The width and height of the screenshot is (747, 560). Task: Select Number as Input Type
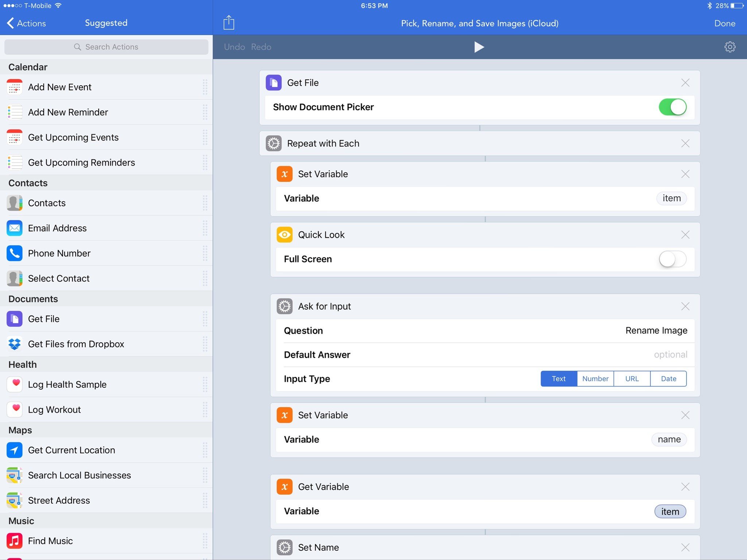[595, 379]
